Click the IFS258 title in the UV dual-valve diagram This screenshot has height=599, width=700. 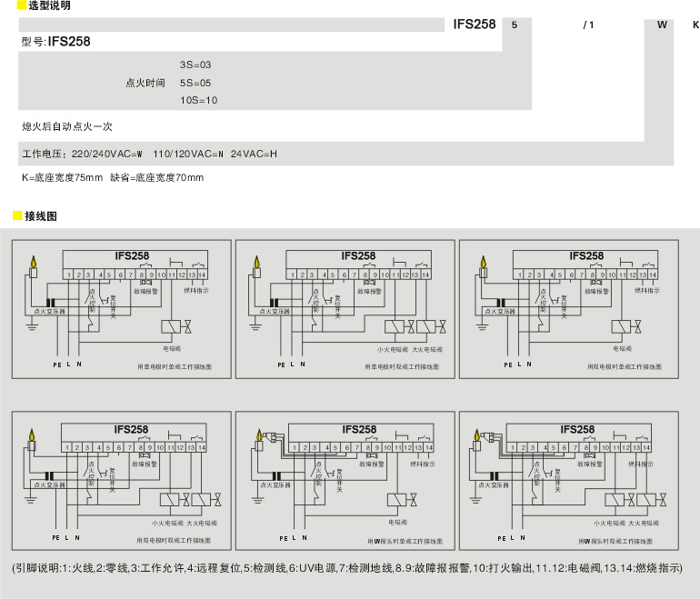pyautogui.click(x=577, y=430)
